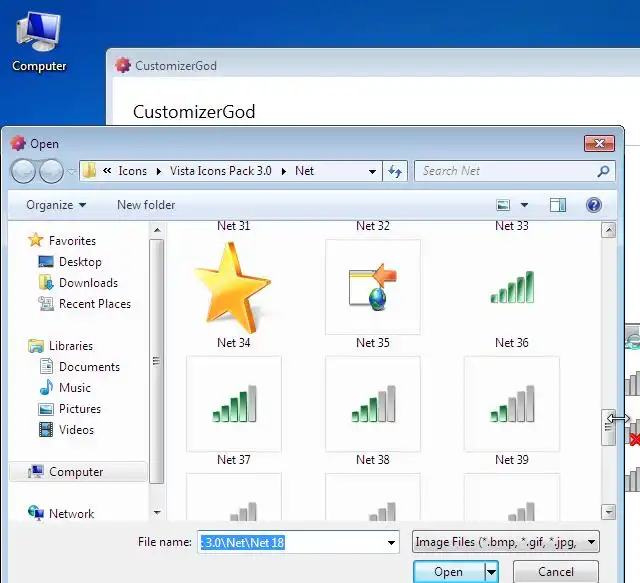Open Pictures library
This screenshot has width=640, height=583.
tap(70, 409)
